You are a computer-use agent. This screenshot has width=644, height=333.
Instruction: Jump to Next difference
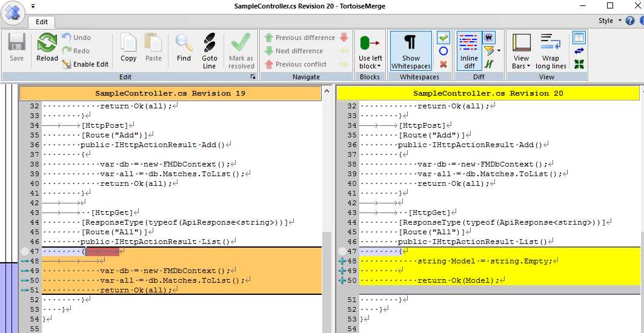click(294, 51)
